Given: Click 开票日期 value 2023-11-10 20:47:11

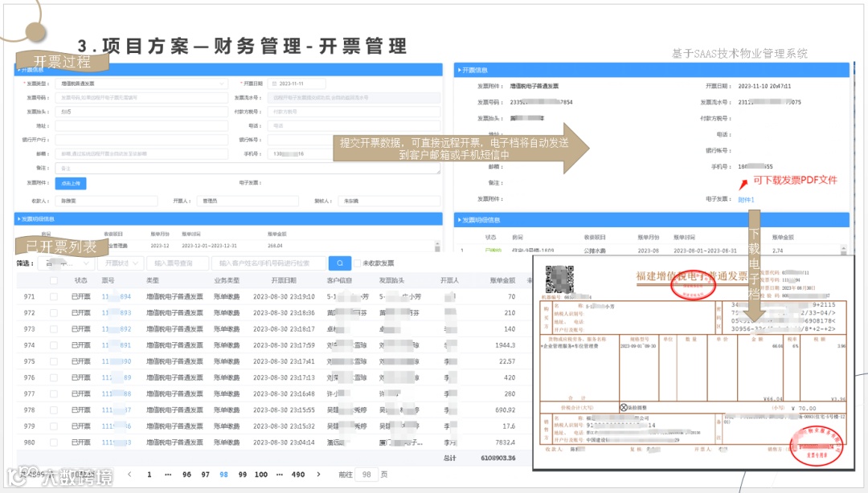Looking at the screenshot, I should [x=764, y=87].
